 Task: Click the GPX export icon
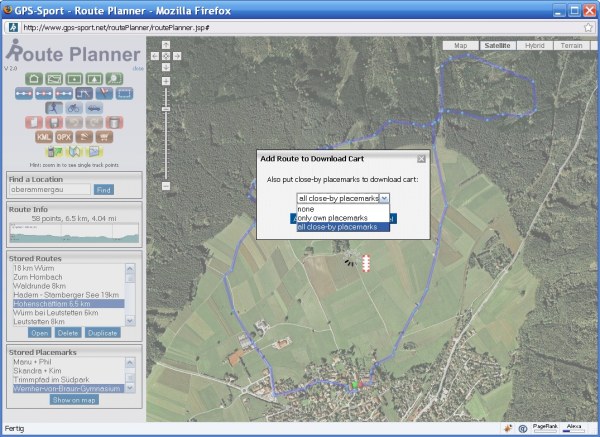64,136
